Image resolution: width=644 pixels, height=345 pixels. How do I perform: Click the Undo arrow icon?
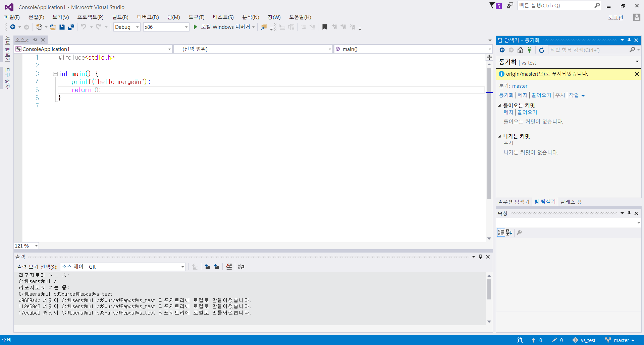84,27
